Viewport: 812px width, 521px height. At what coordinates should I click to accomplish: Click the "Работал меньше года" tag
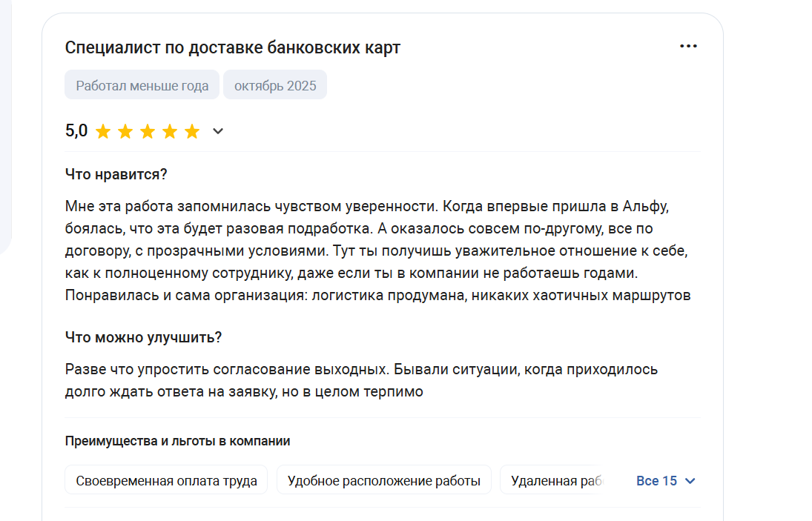coord(142,85)
